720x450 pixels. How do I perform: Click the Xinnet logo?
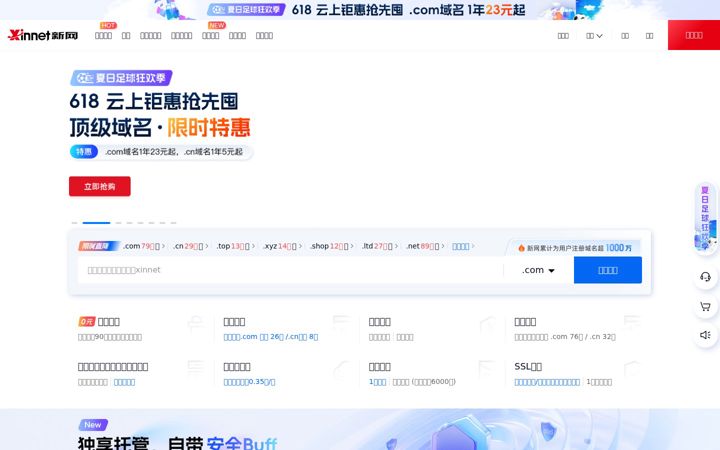tap(43, 35)
